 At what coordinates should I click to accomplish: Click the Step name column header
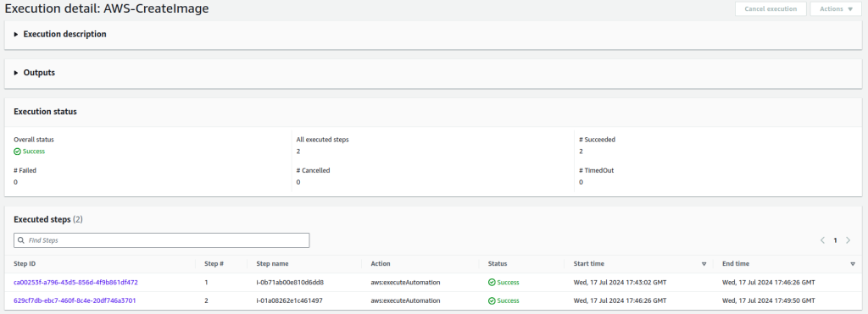269,264
